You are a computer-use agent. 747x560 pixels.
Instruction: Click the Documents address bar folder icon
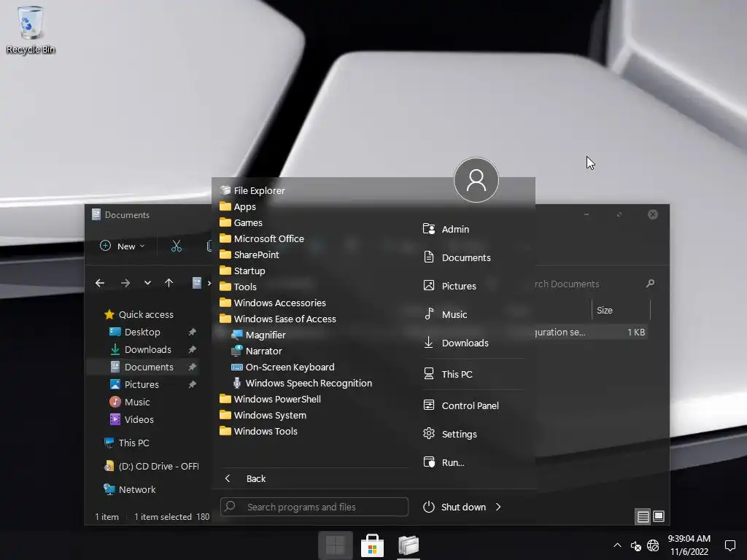[x=197, y=284]
